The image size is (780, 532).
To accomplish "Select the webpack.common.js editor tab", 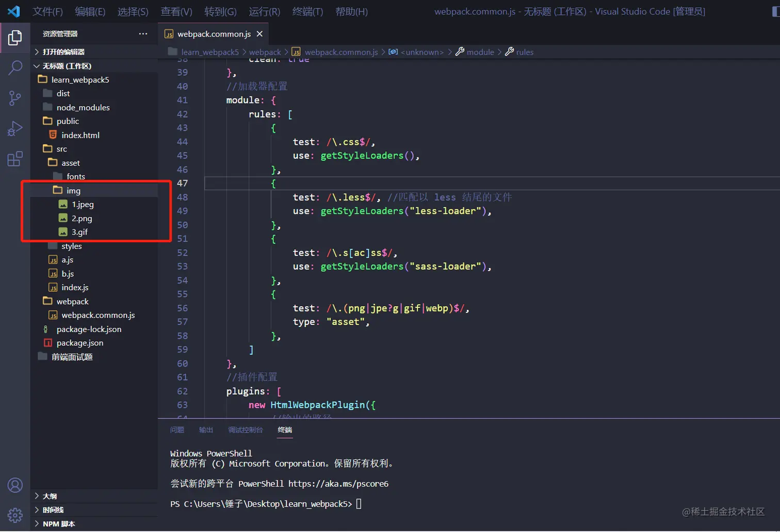I will (x=214, y=34).
